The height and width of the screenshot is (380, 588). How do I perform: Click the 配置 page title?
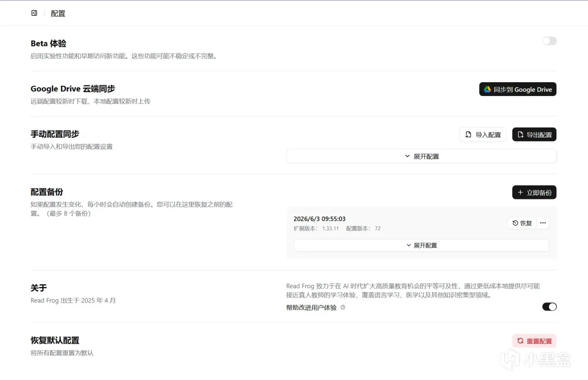tap(58, 13)
